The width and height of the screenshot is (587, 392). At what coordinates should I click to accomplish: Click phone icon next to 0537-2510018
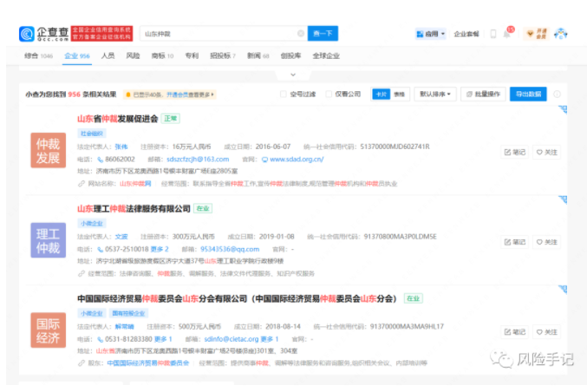[x=100, y=250]
